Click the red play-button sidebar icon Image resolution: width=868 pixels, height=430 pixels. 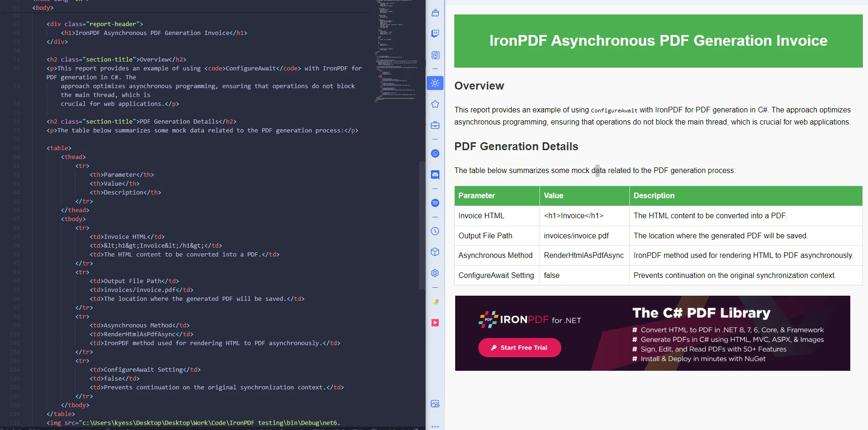click(x=435, y=323)
